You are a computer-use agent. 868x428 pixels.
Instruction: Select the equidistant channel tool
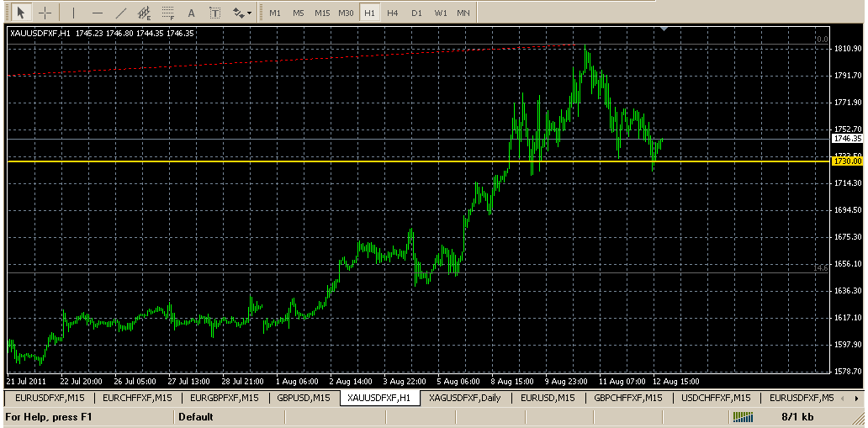(145, 13)
